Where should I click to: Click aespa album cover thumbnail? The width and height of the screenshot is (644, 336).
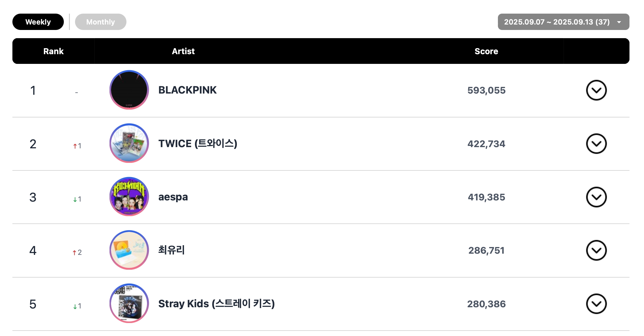point(129,197)
